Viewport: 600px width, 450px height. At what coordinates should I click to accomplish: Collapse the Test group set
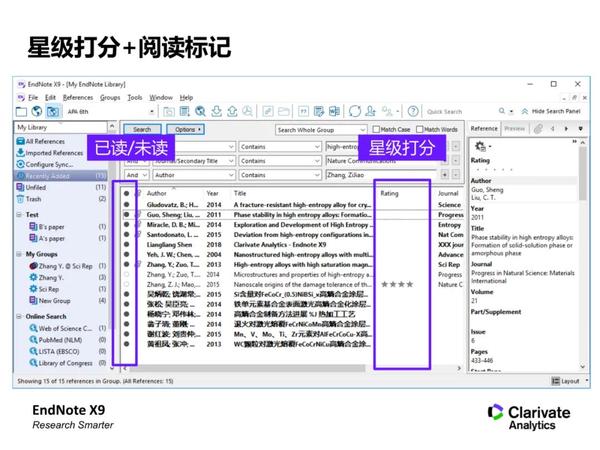click(x=19, y=215)
